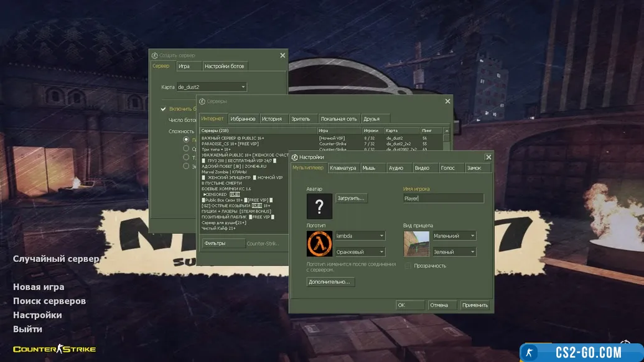Uncheck the Включить боты checkbox
This screenshot has height=362, width=644.
164,109
